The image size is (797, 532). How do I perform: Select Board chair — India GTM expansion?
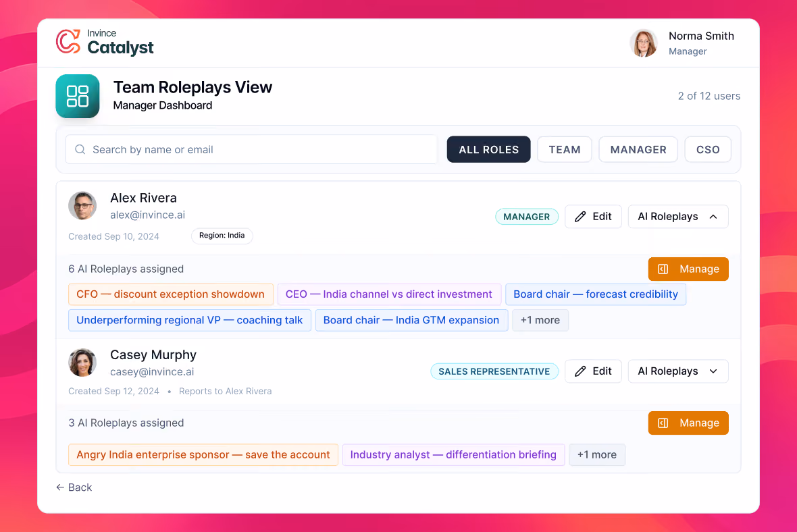point(411,320)
